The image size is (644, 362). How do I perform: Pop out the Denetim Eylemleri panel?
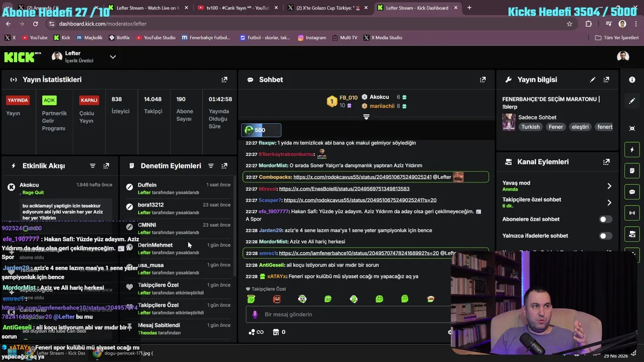tap(224, 165)
